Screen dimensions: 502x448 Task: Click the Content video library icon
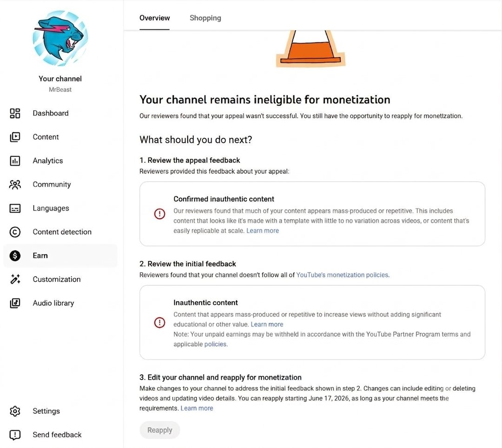tap(15, 137)
